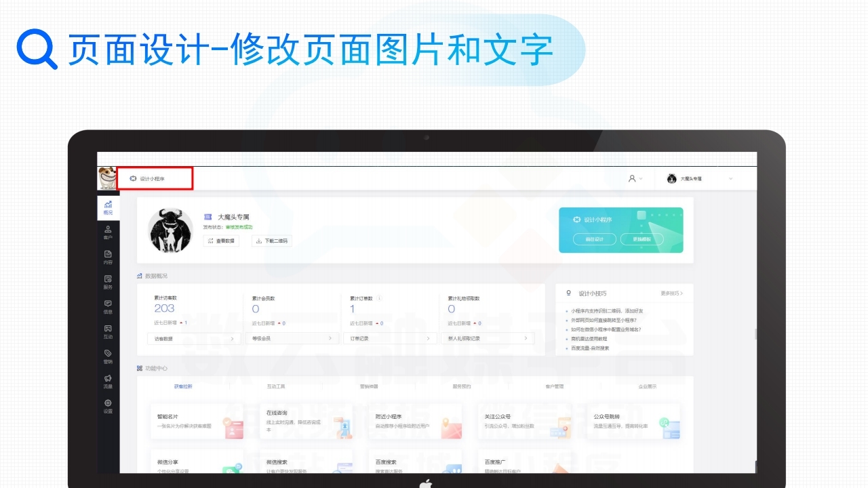Open 订单记录 order records row

[x=390, y=338]
